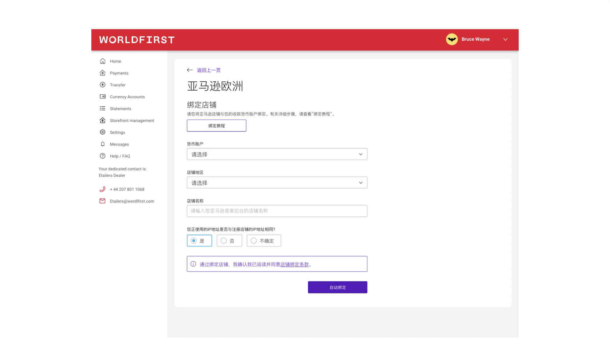Open Storefront management

click(132, 120)
